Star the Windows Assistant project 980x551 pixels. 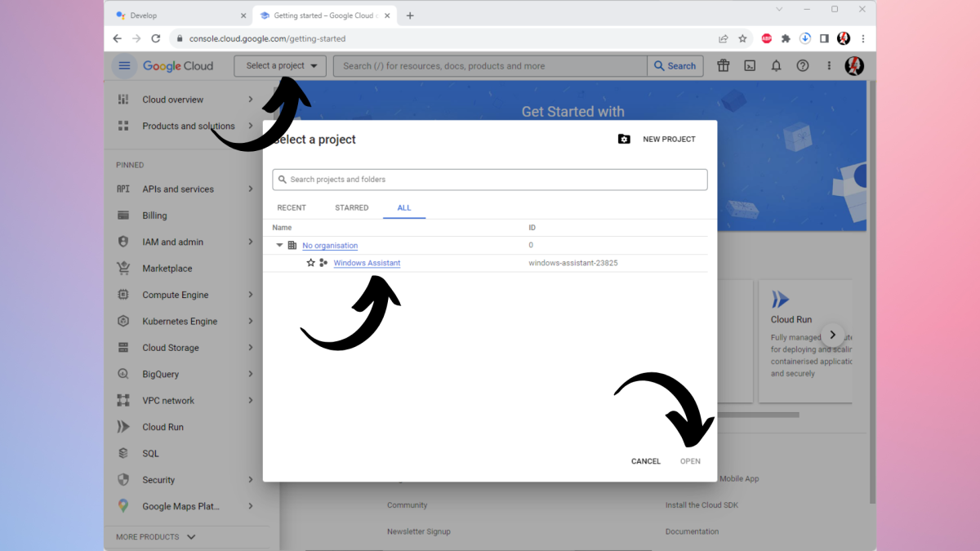tap(310, 263)
